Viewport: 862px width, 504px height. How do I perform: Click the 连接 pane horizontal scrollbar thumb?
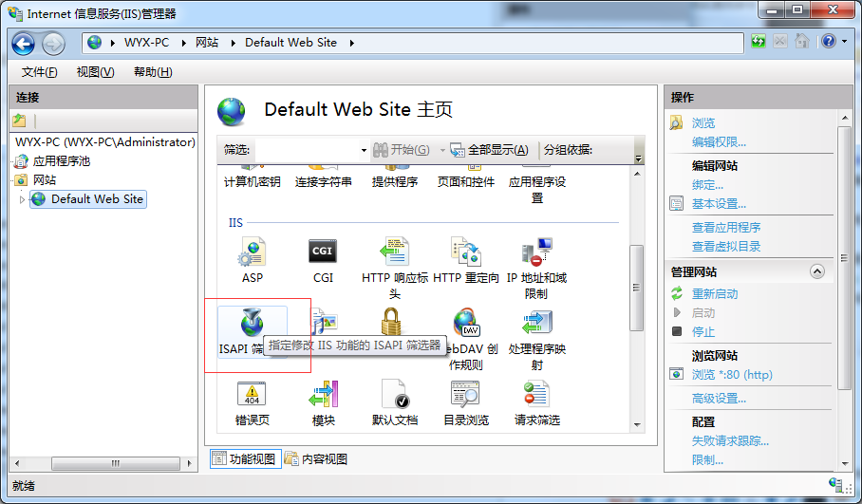tap(116, 463)
